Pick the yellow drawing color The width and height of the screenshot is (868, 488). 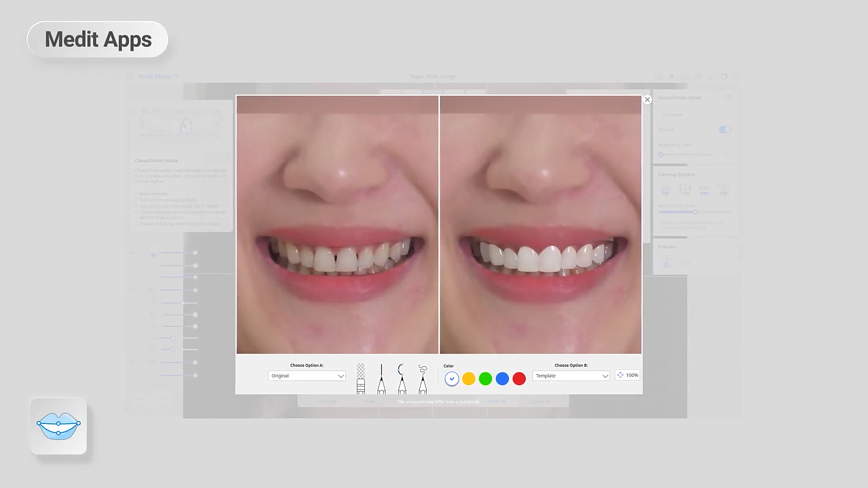(469, 379)
